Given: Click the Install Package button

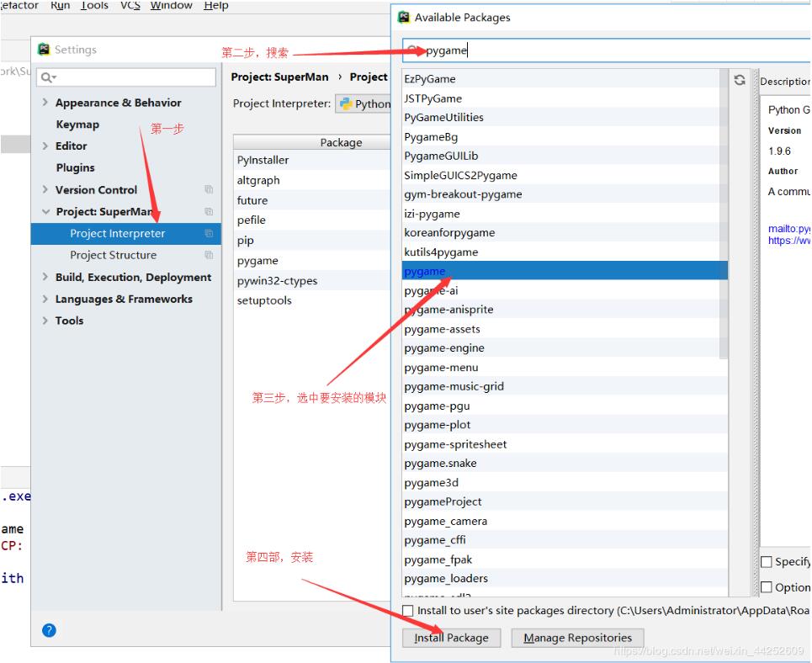Looking at the screenshot, I should tap(451, 638).
